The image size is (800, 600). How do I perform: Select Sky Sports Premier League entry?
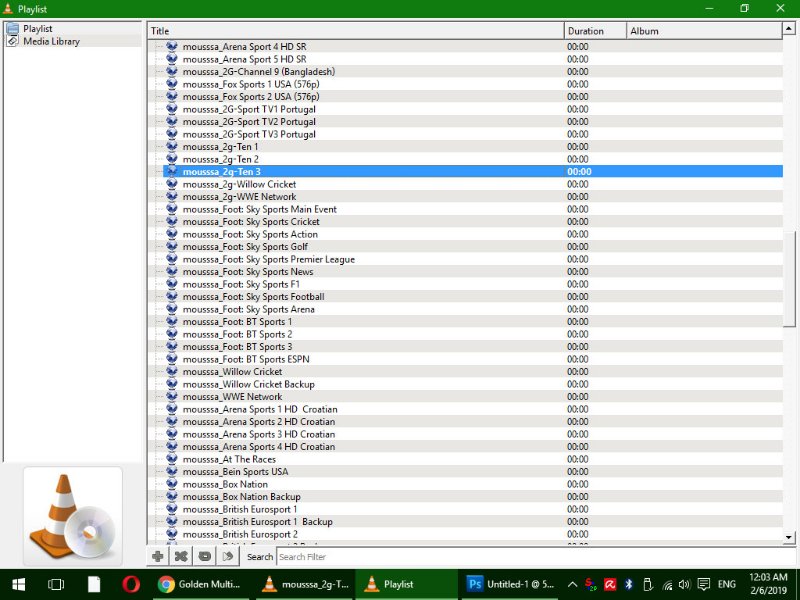tap(268, 259)
